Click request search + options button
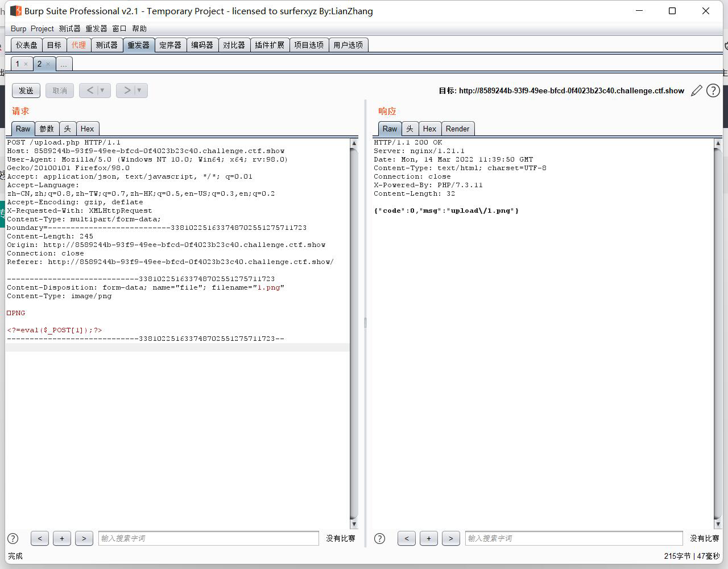 point(61,538)
